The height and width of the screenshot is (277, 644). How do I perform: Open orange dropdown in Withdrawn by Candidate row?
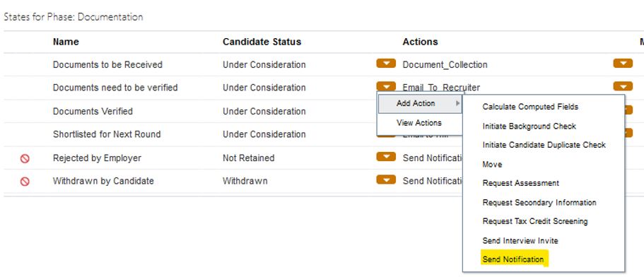tap(386, 179)
